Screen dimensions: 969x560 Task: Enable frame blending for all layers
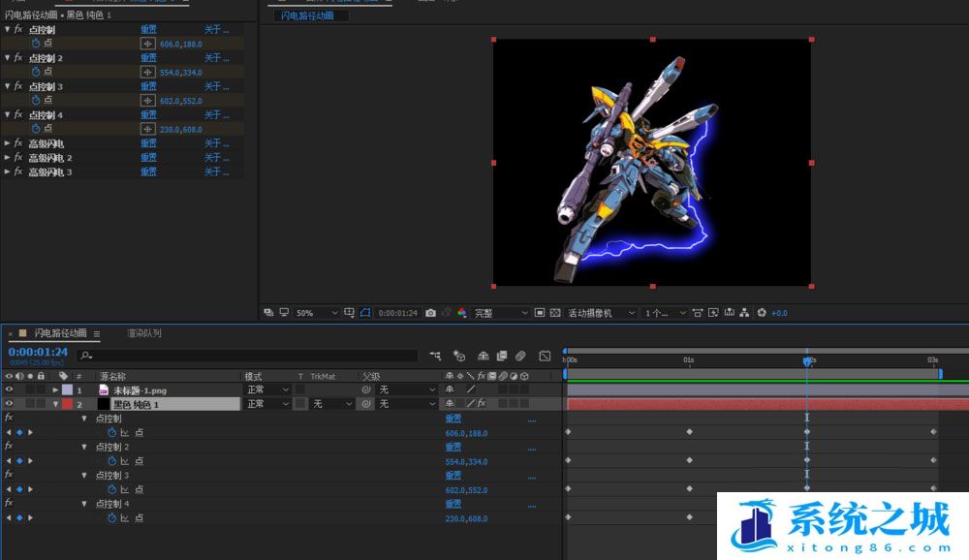(502, 356)
